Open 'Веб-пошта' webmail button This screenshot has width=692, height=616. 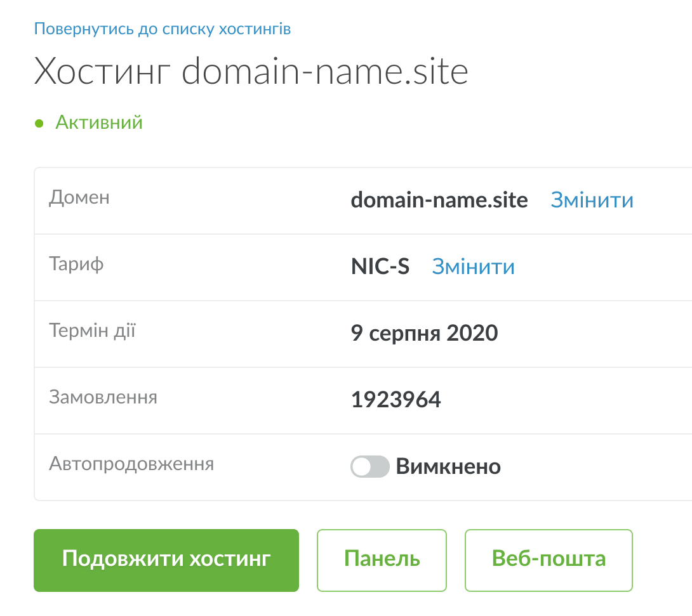click(549, 560)
